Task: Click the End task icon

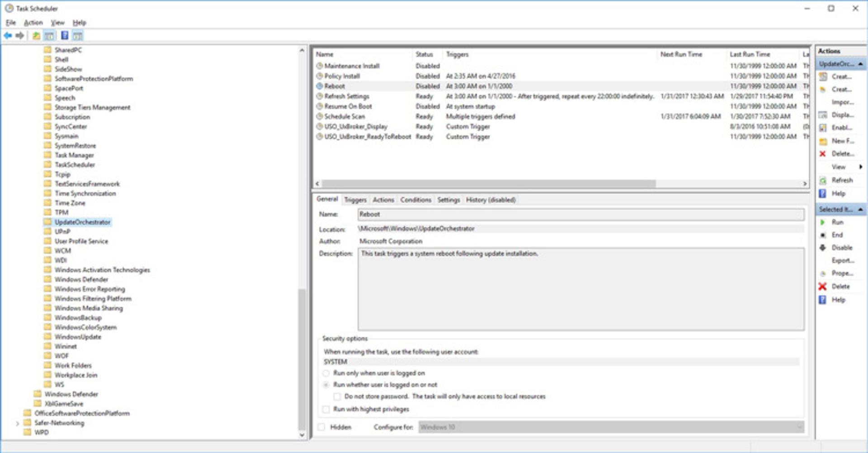Action: [x=823, y=235]
